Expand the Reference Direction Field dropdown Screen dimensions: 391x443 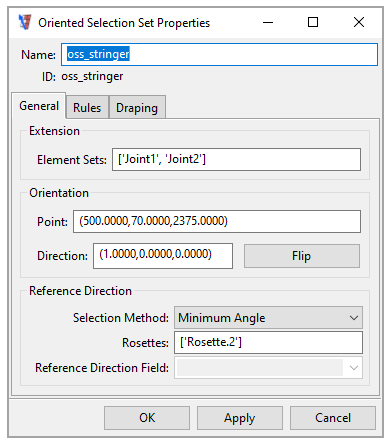click(x=268, y=368)
